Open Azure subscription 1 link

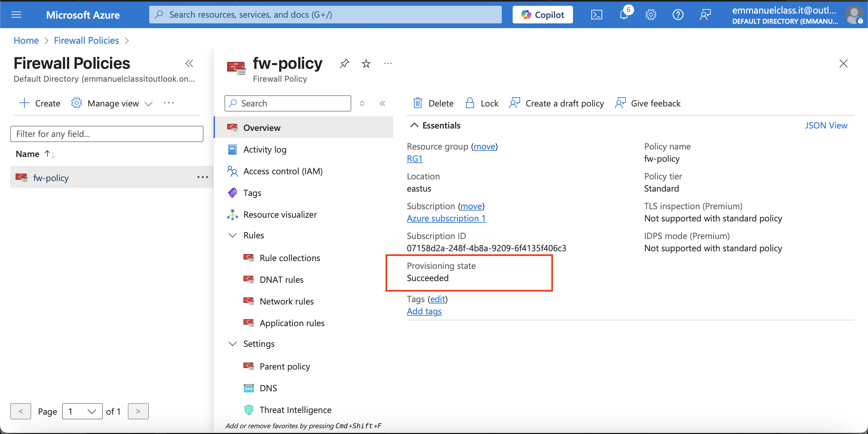point(446,218)
